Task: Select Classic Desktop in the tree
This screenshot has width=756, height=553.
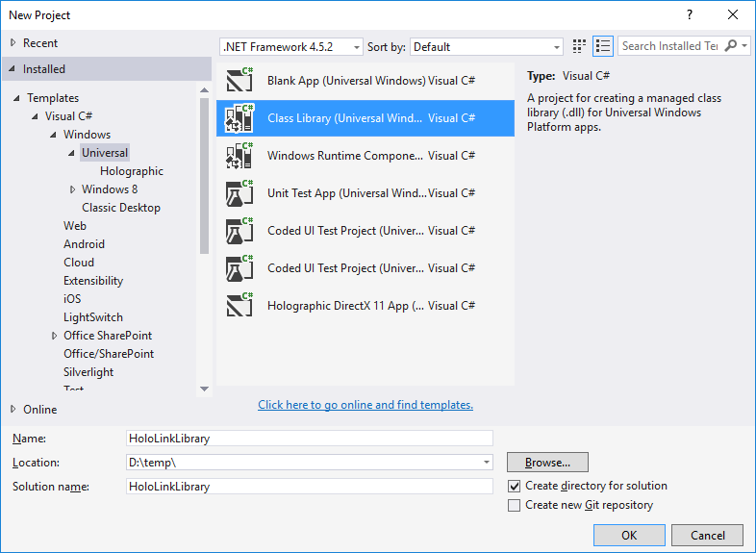Action: point(121,208)
